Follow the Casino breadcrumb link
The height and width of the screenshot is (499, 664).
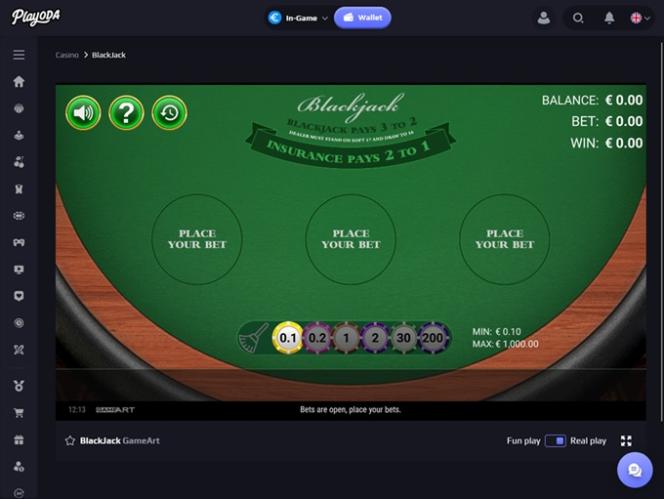(x=67, y=55)
